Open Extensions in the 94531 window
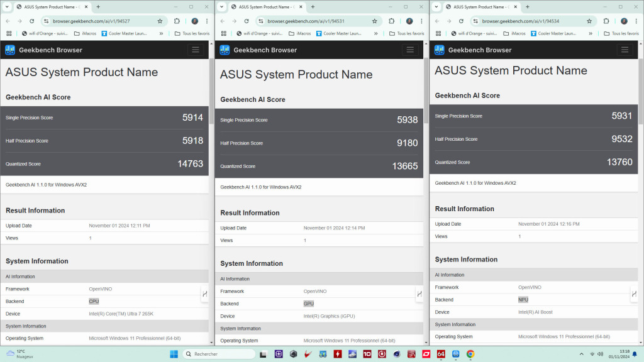Screen dimensions: 644x362 [392, 21]
